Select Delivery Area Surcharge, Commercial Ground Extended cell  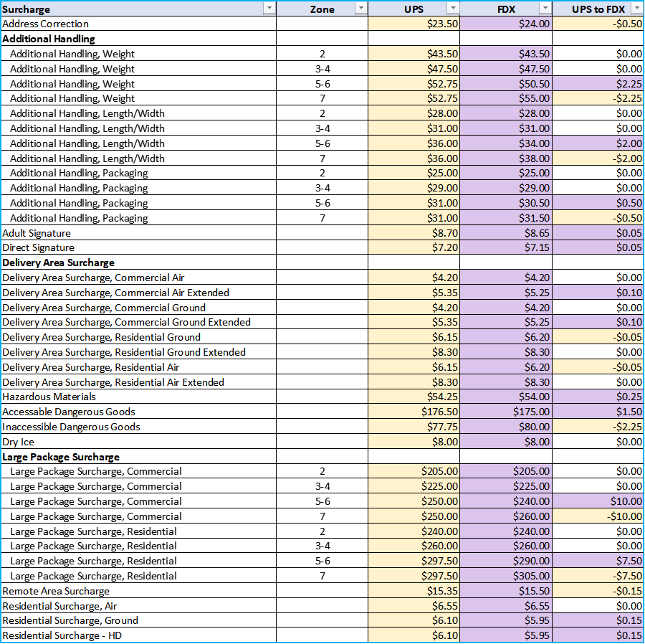coord(138,322)
